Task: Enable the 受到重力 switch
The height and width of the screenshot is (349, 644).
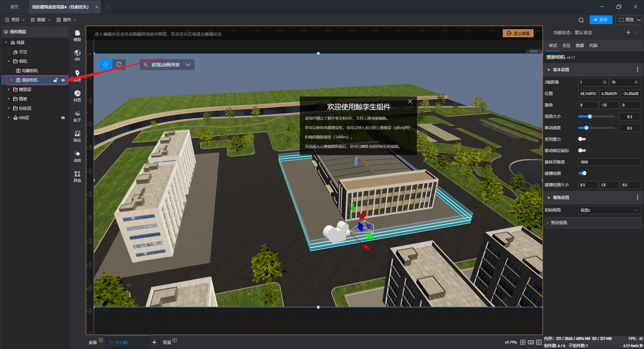Action: click(x=582, y=139)
